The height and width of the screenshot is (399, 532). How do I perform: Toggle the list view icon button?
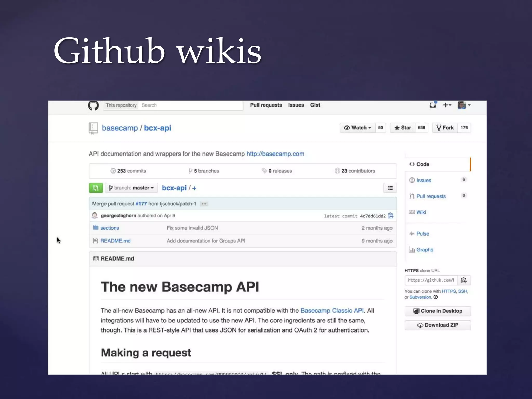[x=390, y=188]
